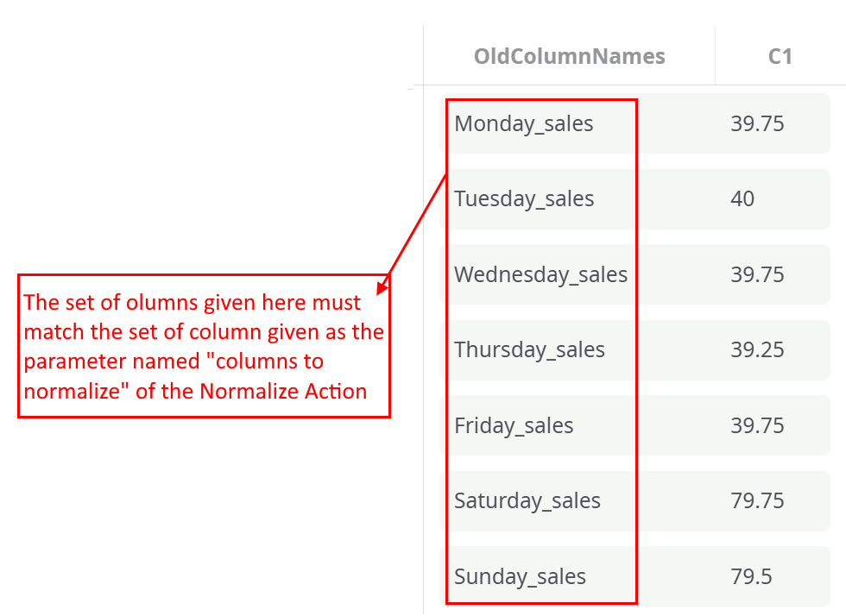Image resolution: width=846 pixels, height=616 pixels.
Task: Choose the Friday_sales cell
Action: pyautogui.click(x=514, y=426)
